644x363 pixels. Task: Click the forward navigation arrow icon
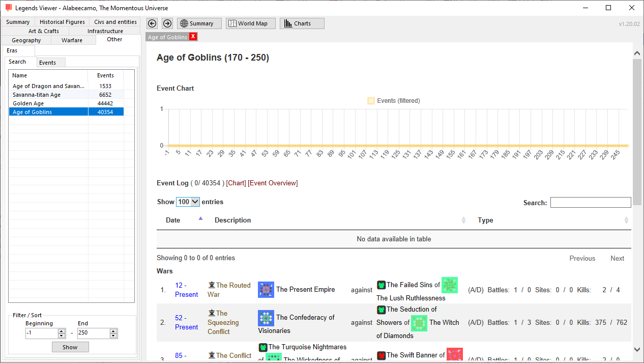pyautogui.click(x=167, y=23)
